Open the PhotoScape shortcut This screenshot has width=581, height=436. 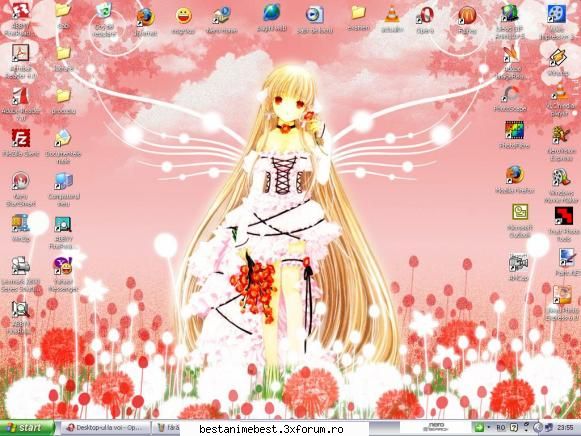[510, 94]
